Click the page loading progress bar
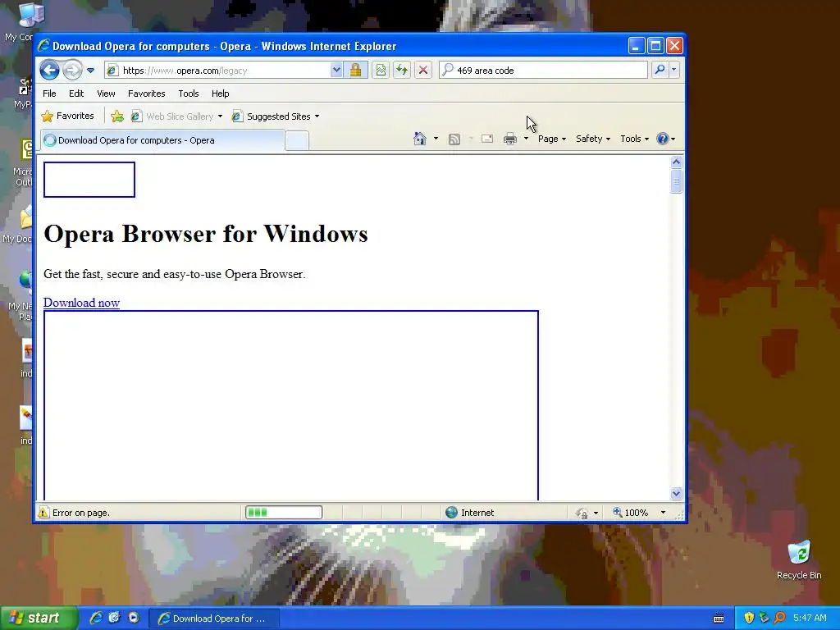Screen dimensions: 840x630 pyautogui.click(x=284, y=513)
